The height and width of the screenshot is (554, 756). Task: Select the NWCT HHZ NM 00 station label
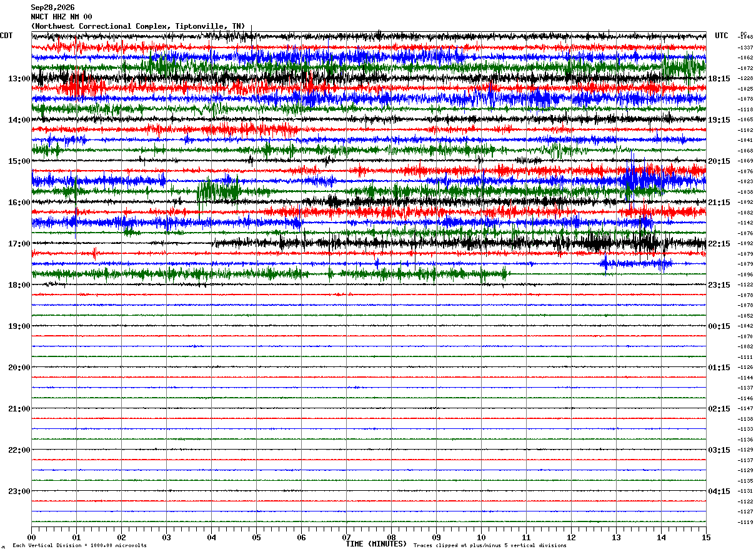61,17
